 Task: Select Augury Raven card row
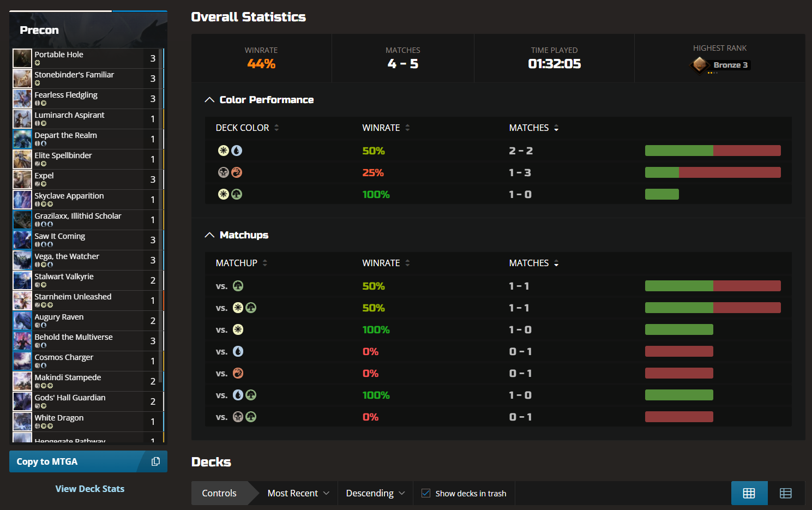[88, 321]
